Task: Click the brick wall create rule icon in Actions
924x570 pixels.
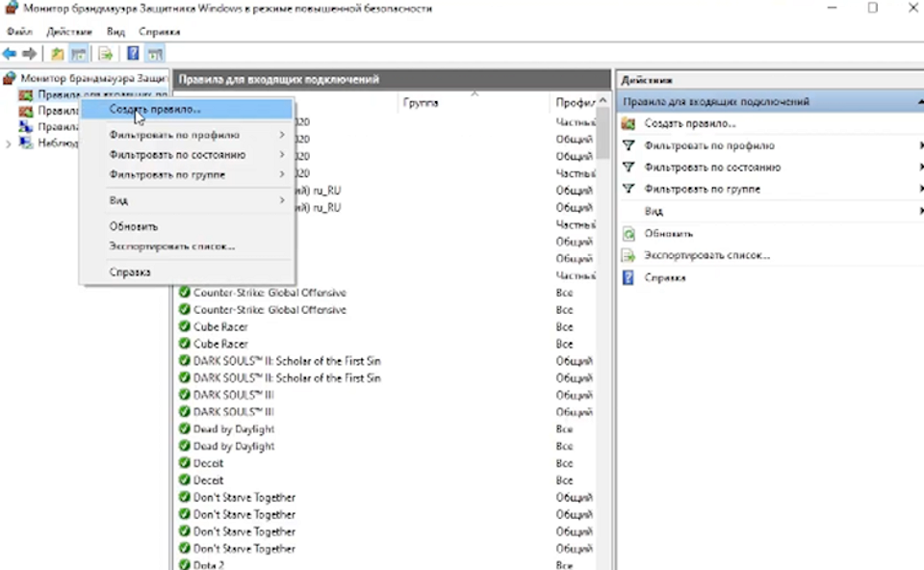Action: [x=629, y=123]
